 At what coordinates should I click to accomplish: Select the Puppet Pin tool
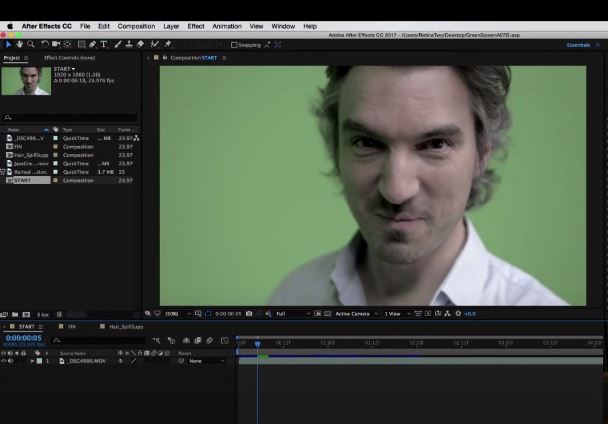coord(168,44)
